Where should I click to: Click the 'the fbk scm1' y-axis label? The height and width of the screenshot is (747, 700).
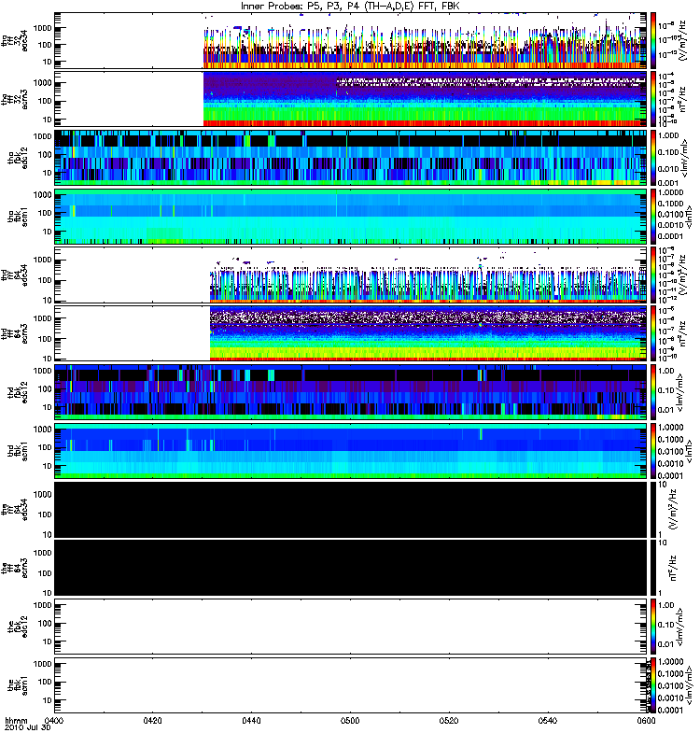point(18,685)
